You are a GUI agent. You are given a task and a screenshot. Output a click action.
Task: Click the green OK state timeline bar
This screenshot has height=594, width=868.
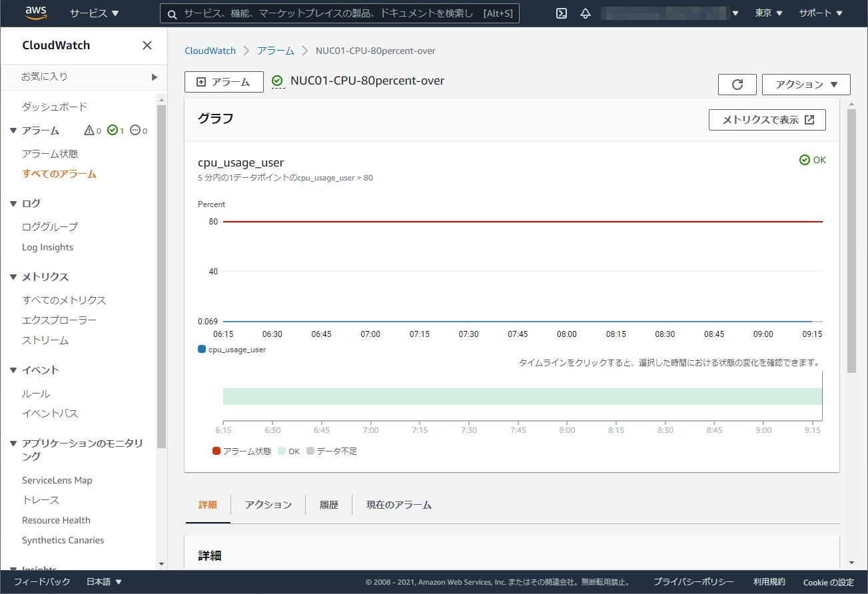tap(522, 396)
